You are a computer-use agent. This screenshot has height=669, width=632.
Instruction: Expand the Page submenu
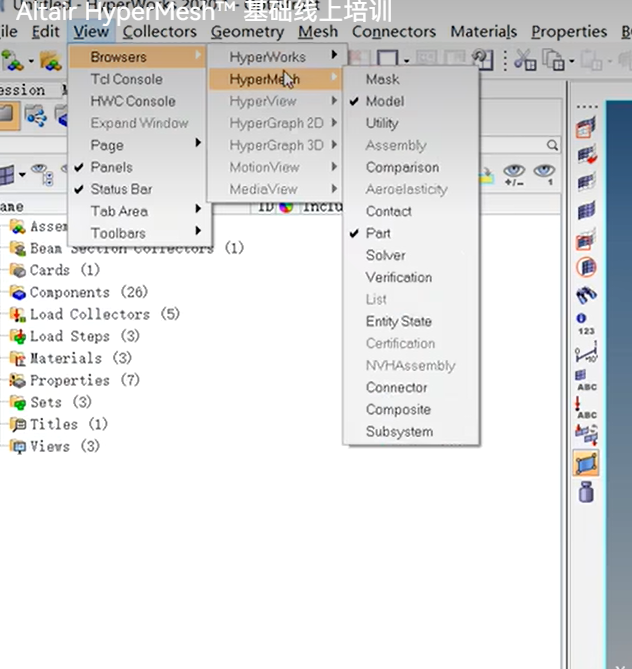137,145
